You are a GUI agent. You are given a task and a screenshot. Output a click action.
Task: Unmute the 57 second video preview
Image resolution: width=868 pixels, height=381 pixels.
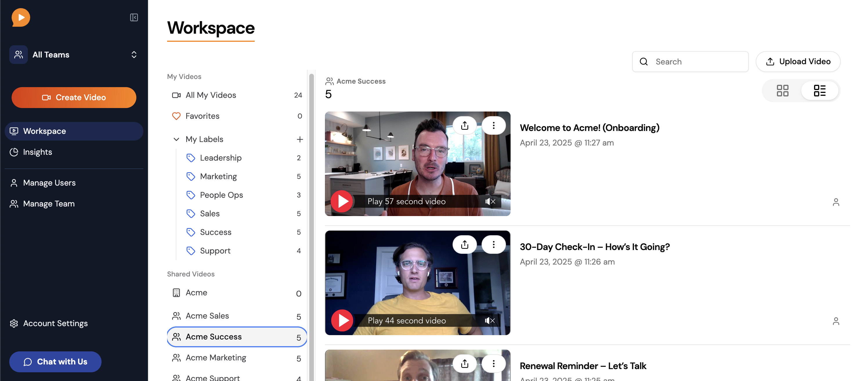[490, 201]
